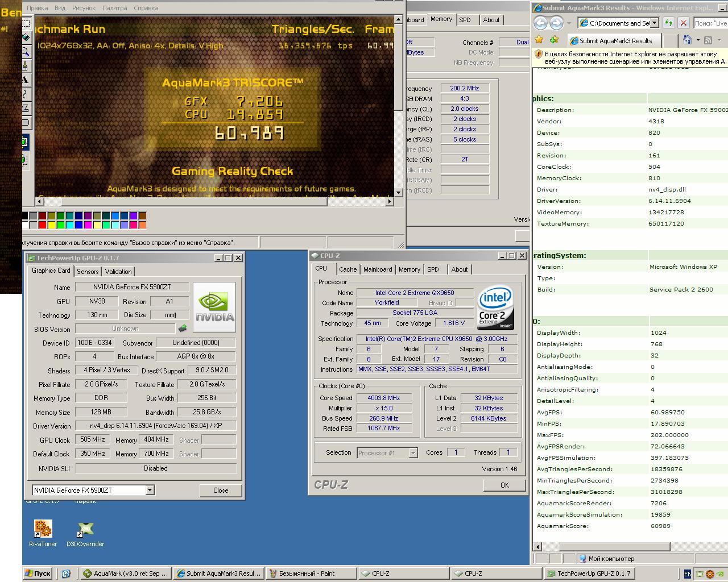Click the Add to Favorites icon

(x=554, y=40)
